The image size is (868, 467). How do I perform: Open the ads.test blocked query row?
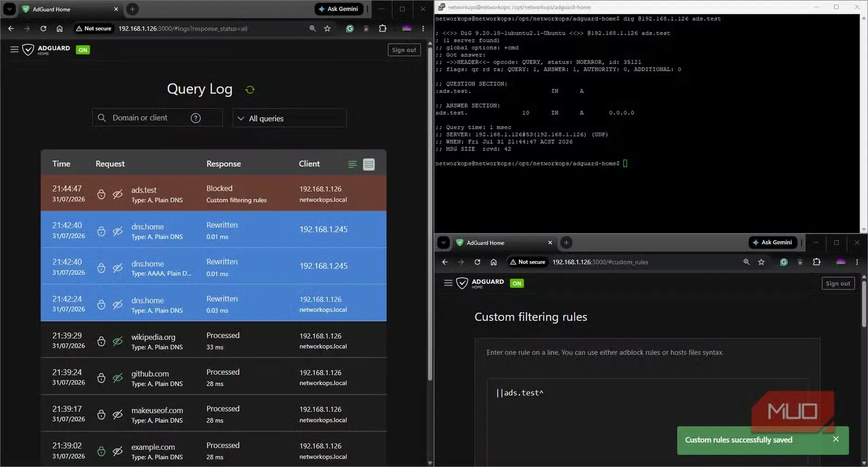(x=214, y=193)
